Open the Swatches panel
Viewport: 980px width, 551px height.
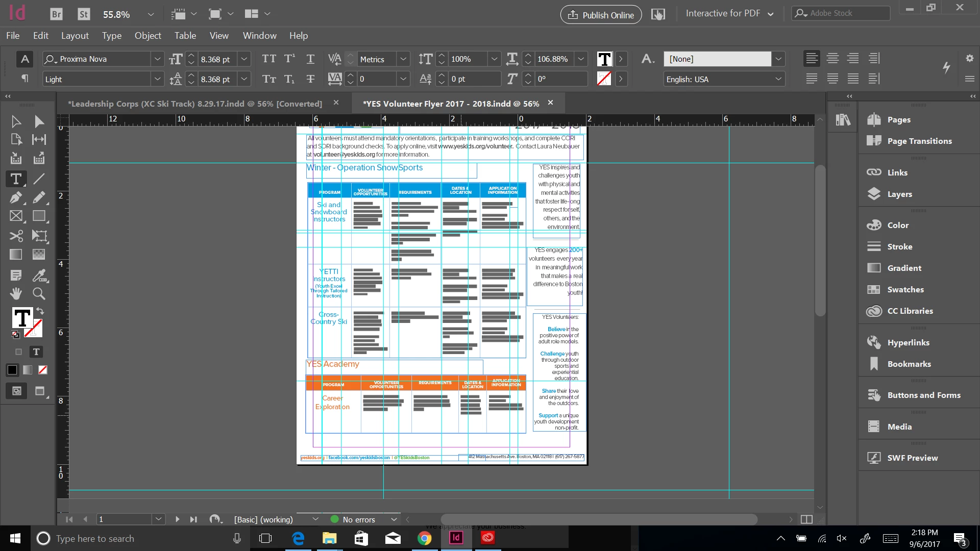pos(905,289)
